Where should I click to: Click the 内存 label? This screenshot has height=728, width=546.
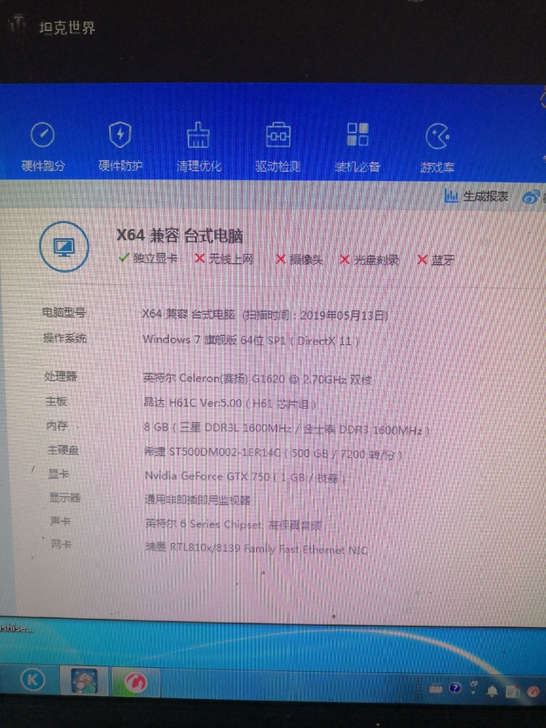(57, 425)
